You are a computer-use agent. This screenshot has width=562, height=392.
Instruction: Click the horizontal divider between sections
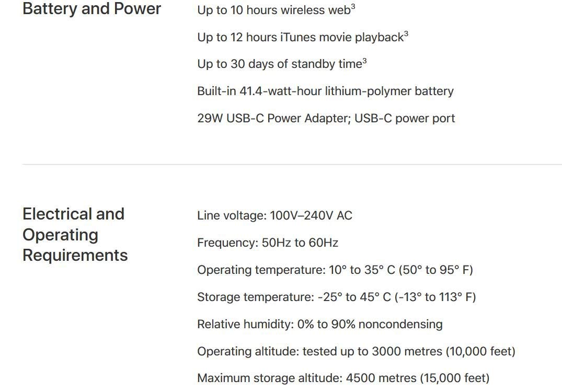292,165
